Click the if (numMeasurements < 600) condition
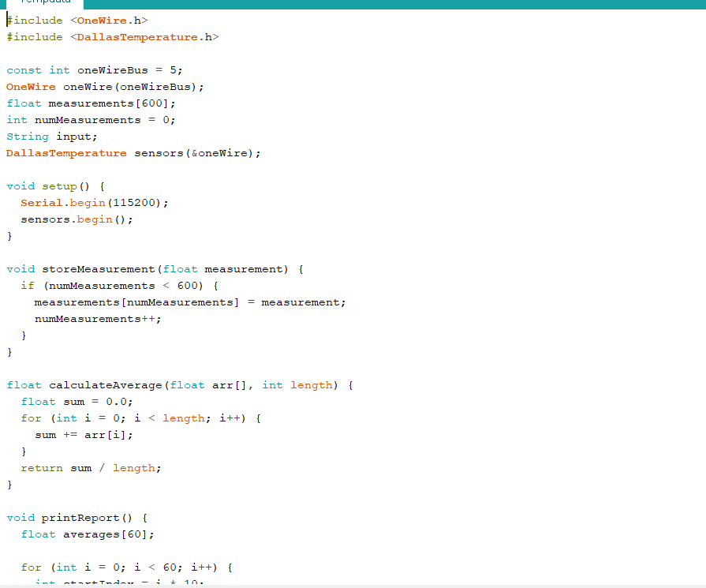Screen dimensions: 706x588 click(118, 286)
